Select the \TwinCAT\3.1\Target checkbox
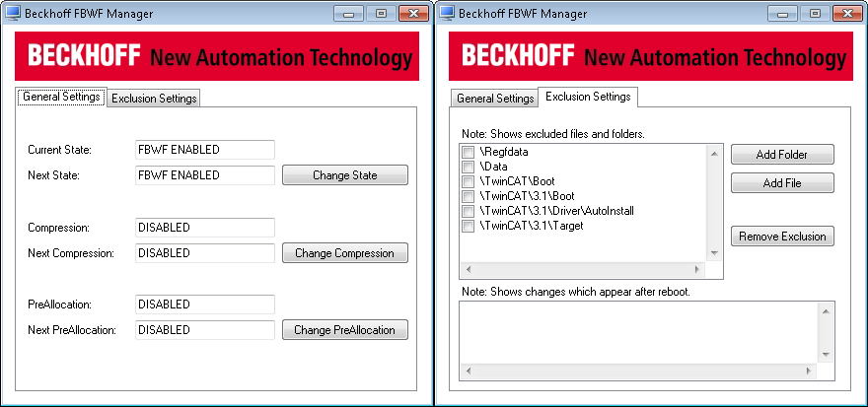The width and height of the screenshot is (868, 407). click(469, 227)
